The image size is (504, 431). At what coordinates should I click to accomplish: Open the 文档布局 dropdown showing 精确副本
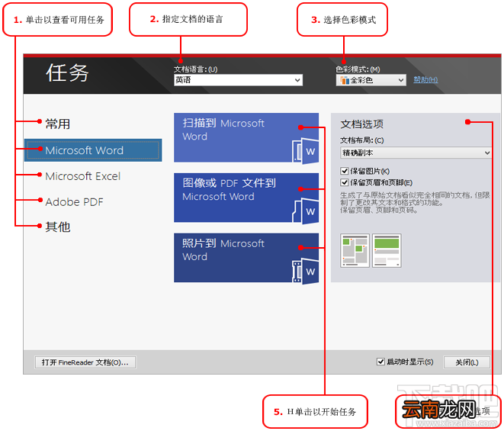coord(416,153)
